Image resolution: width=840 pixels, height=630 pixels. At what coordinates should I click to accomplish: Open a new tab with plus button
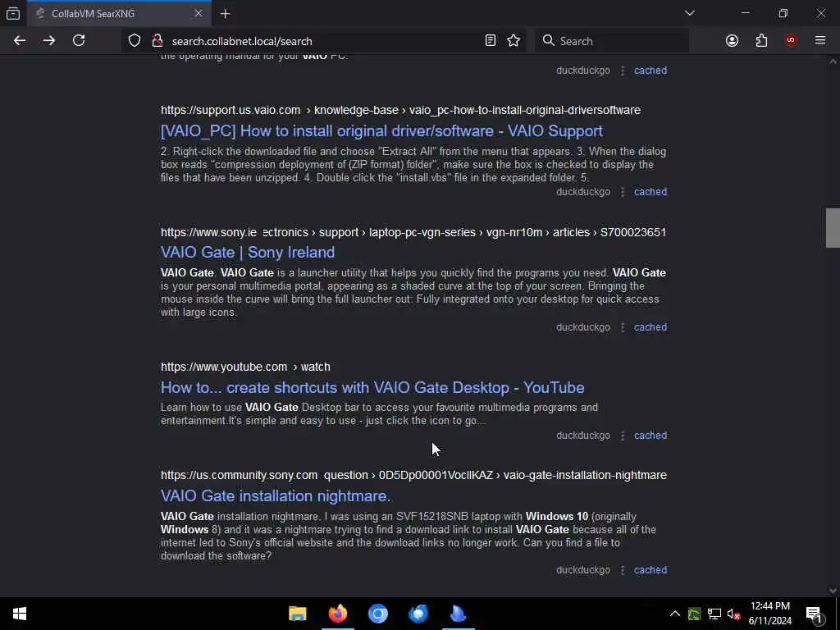(225, 13)
